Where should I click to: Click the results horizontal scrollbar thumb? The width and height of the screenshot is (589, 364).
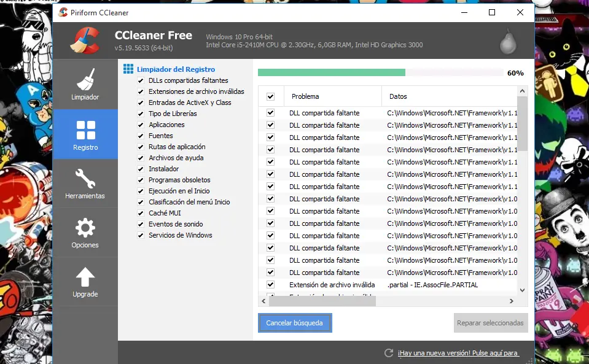[322, 301]
